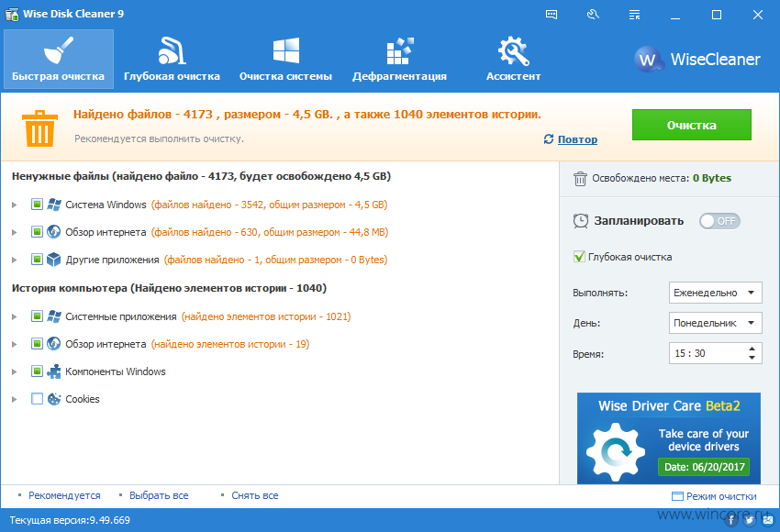
Task: Open the Ассистент tab
Action: click(513, 60)
